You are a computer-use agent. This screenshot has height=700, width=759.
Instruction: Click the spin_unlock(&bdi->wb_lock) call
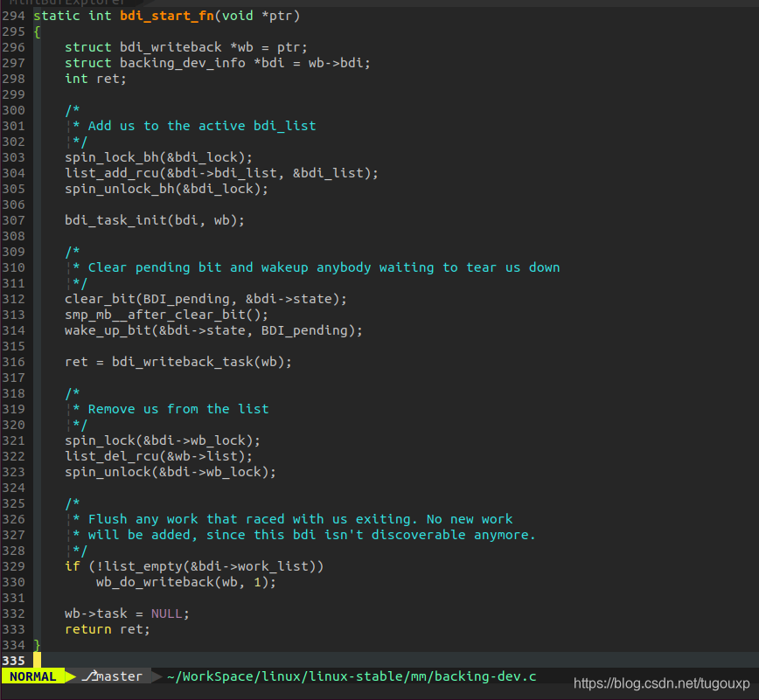coord(171,472)
